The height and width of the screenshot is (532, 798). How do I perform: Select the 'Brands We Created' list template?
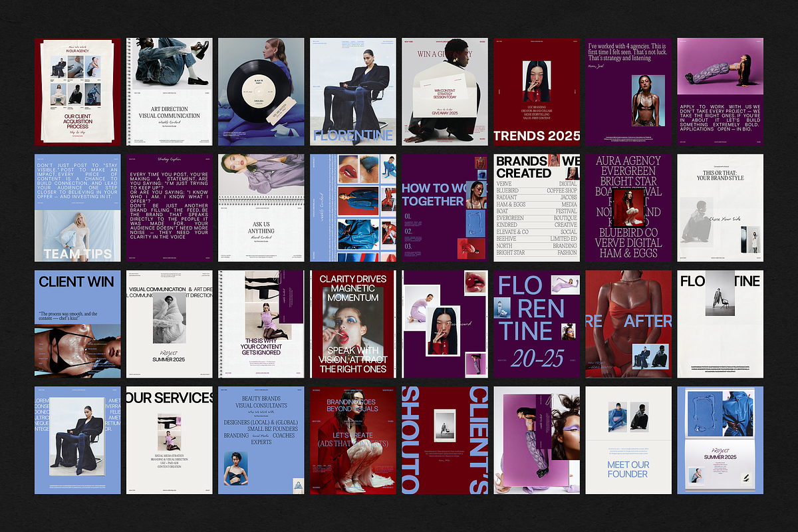[x=537, y=208]
